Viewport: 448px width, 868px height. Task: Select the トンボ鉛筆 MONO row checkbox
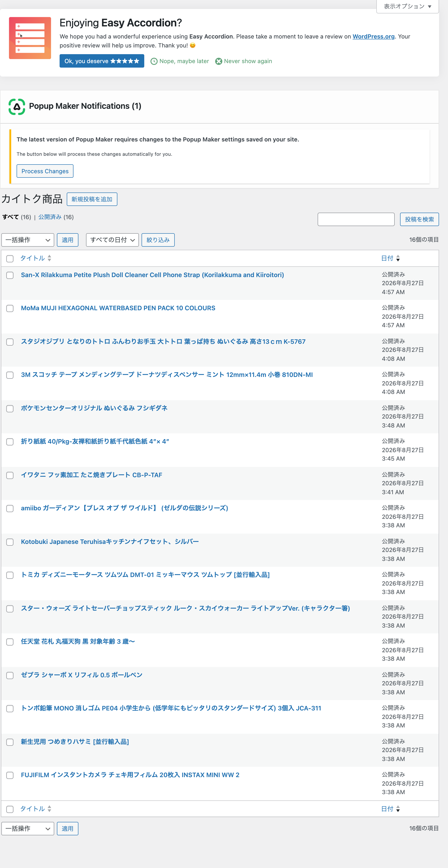10,709
